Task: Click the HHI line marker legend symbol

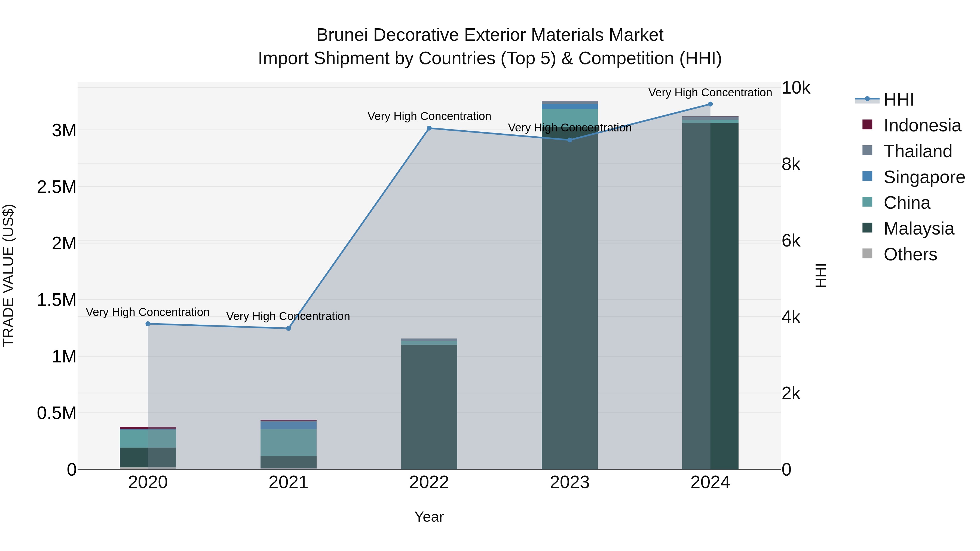Action: [867, 99]
